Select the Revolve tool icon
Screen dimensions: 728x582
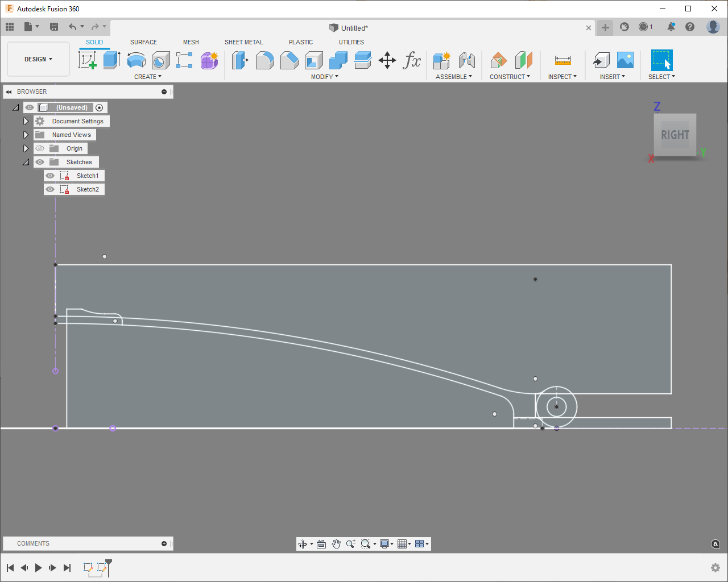[x=136, y=60]
